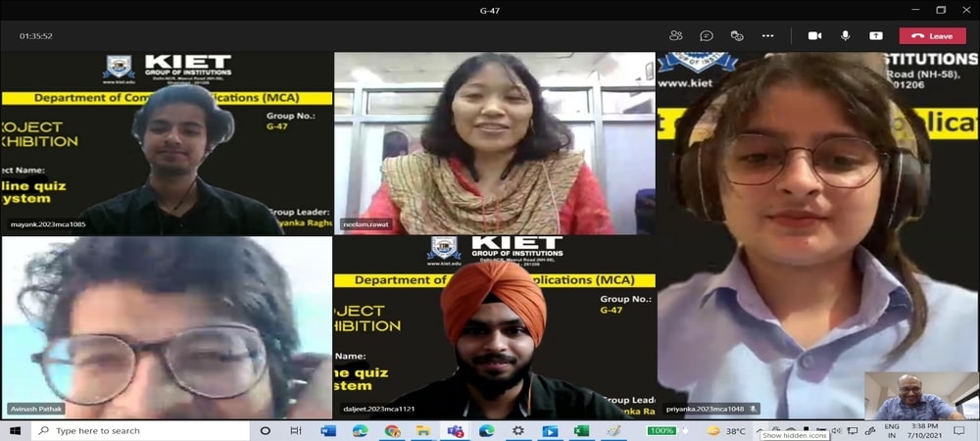Image resolution: width=980 pixels, height=441 pixels.
Task: Open the ENG IN language switcher
Action: click(892, 431)
